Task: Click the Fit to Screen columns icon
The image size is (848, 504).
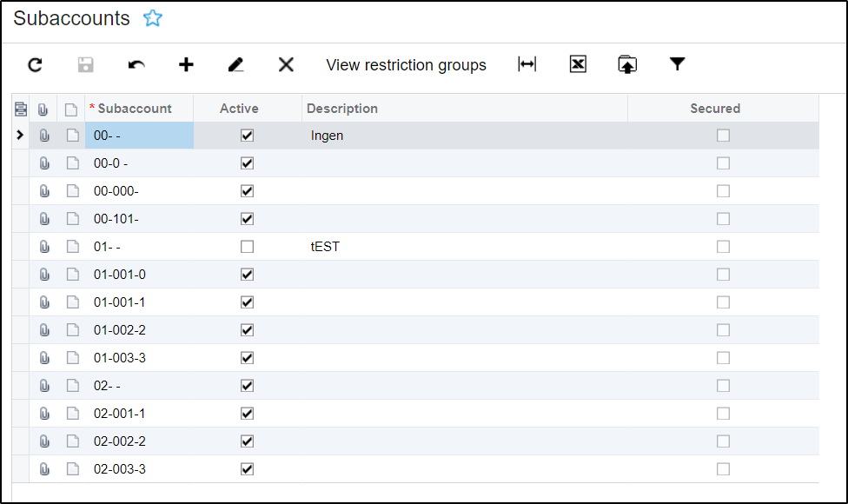Action: coord(527,64)
